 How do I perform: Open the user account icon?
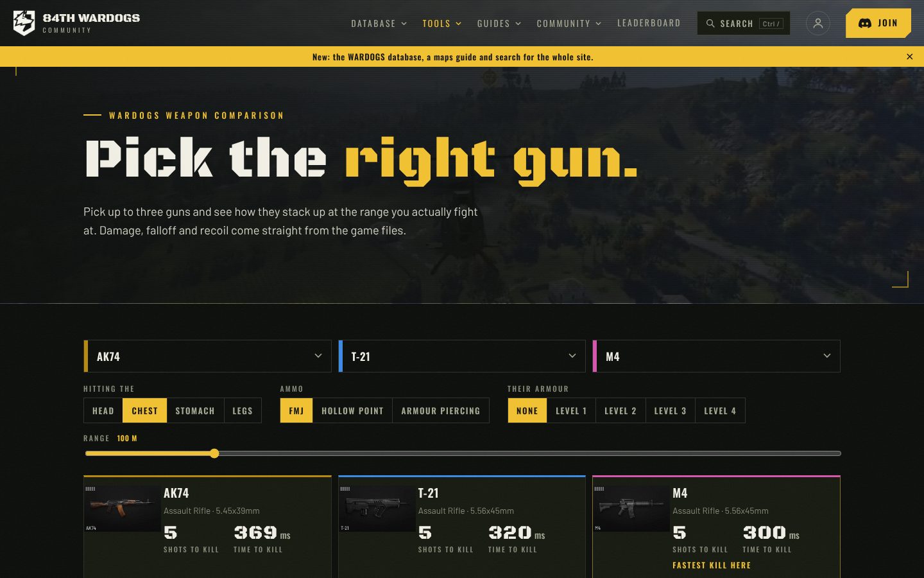[x=818, y=23]
